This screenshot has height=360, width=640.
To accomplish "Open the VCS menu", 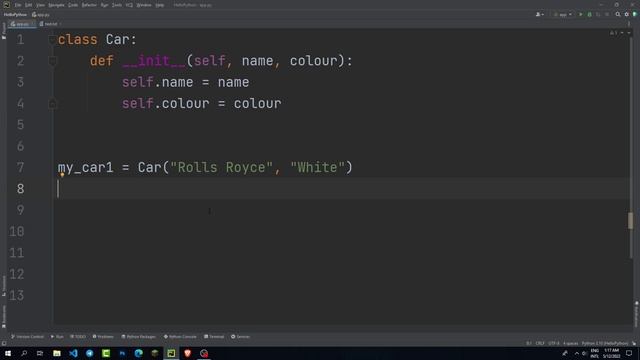I will (x=129, y=5).
